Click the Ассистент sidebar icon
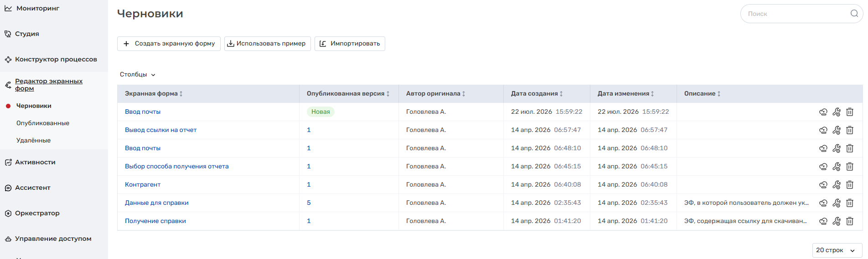868x259 pixels. [8, 188]
